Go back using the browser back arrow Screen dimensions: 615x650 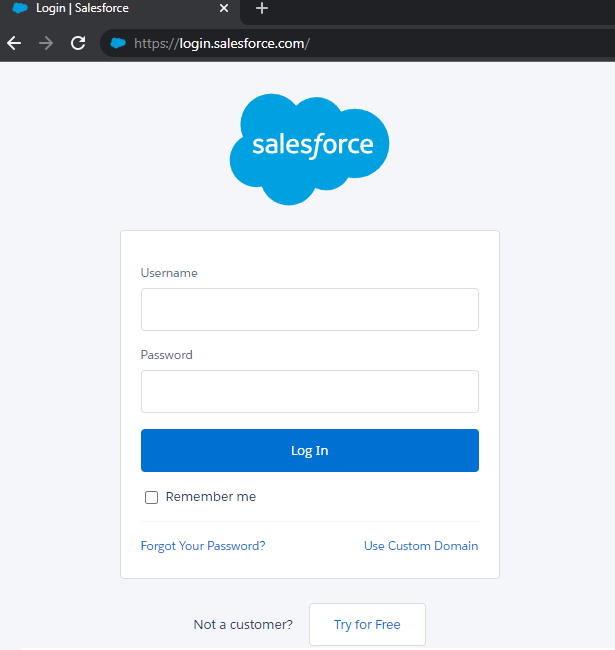point(14,43)
